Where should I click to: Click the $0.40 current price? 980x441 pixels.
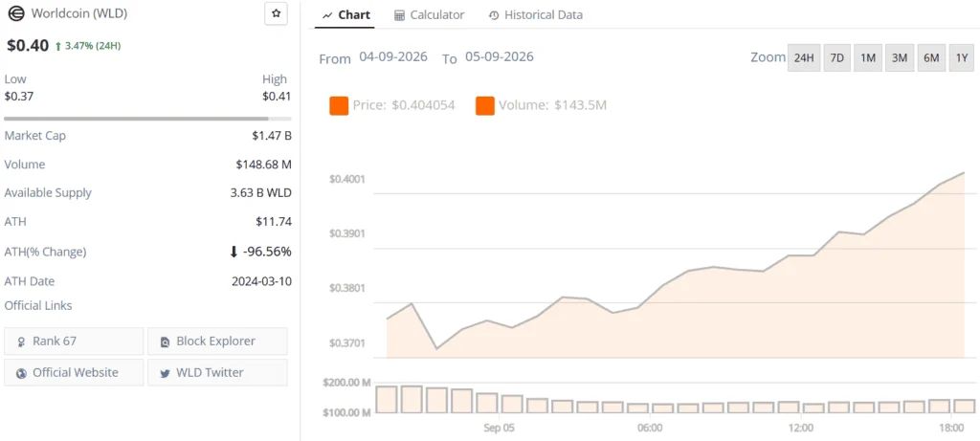coord(28,46)
